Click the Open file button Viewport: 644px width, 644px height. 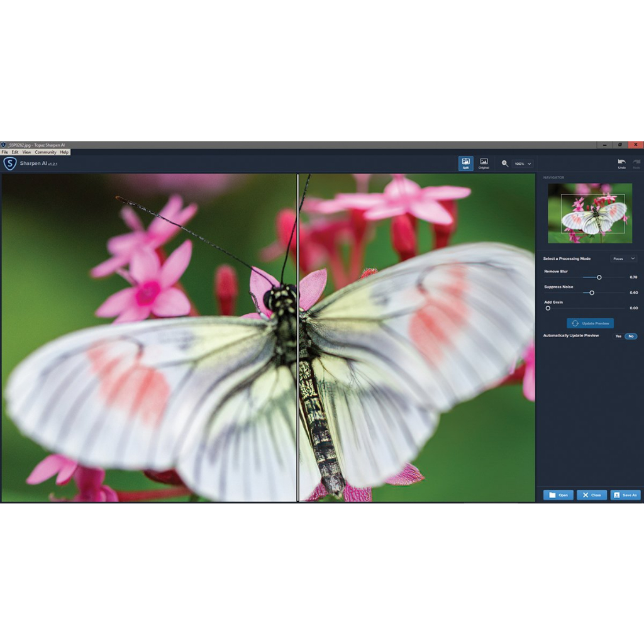pos(558,495)
